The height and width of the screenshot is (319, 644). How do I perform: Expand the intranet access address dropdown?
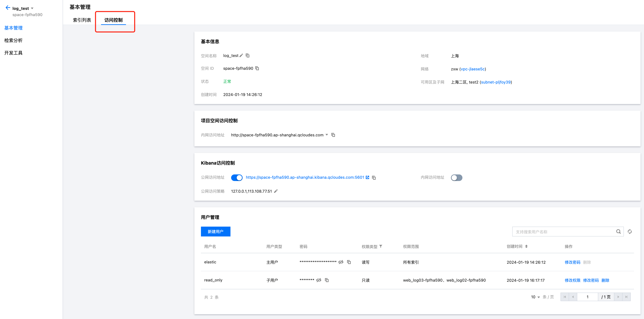pyautogui.click(x=326, y=135)
